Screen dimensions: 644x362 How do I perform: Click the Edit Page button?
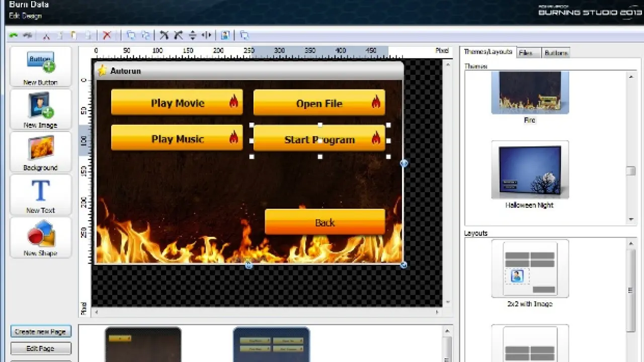41,348
